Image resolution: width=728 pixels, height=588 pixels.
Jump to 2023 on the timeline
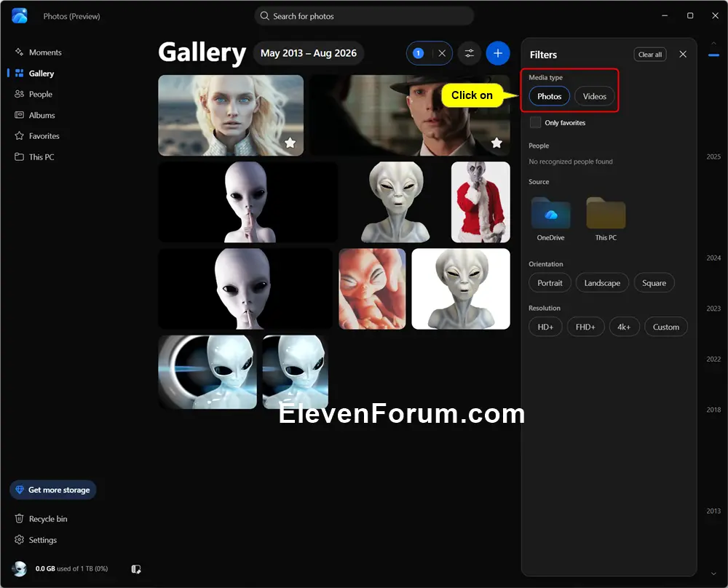[x=713, y=308]
